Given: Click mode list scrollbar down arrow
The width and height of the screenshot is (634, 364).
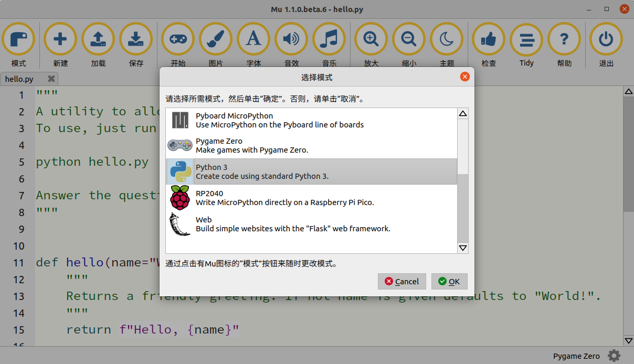Looking at the screenshot, I should click(463, 248).
